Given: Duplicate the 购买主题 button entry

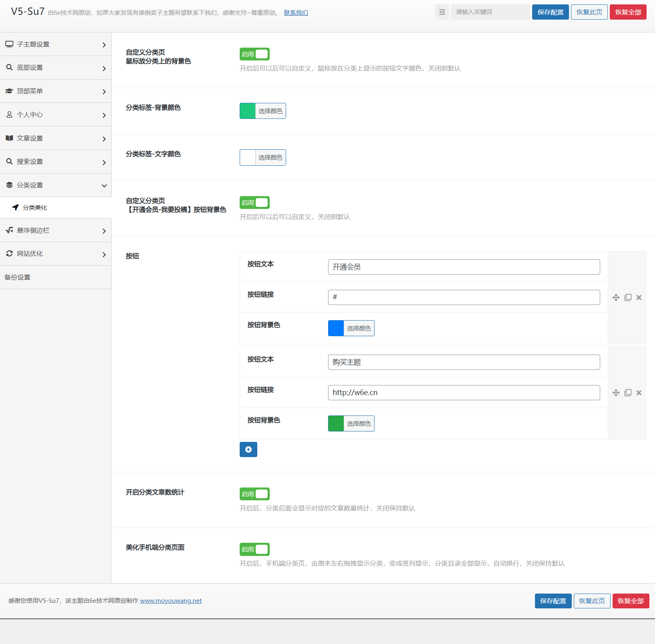Looking at the screenshot, I should [628, 393].
